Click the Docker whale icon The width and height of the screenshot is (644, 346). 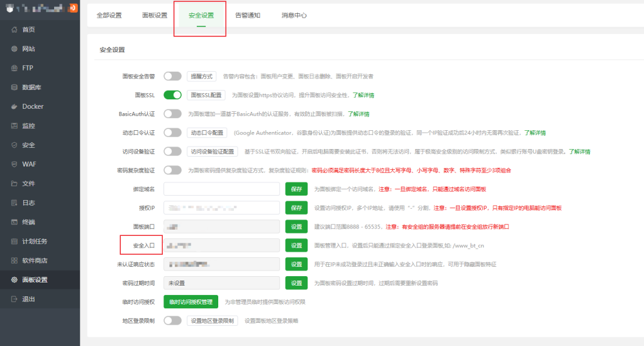point(14,106)
